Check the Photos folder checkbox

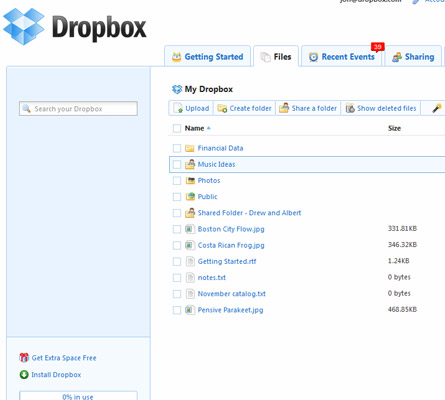pos(177,180)
